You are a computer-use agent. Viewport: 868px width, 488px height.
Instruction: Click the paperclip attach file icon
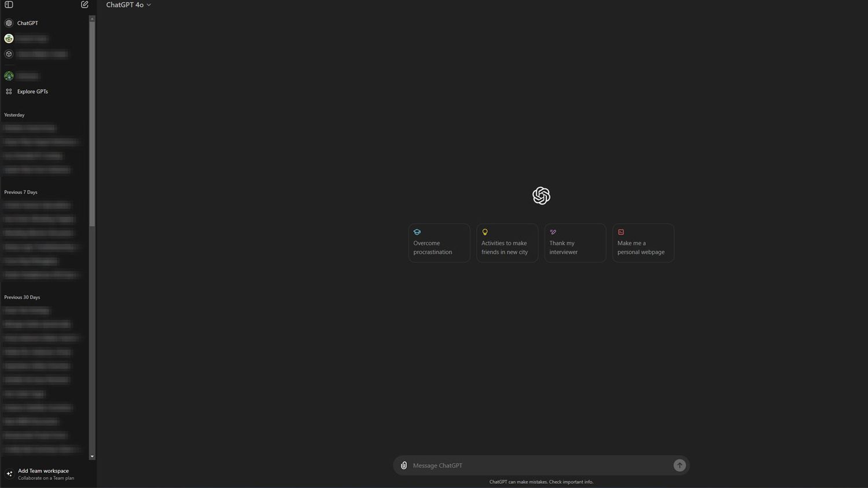coord(404,465)
